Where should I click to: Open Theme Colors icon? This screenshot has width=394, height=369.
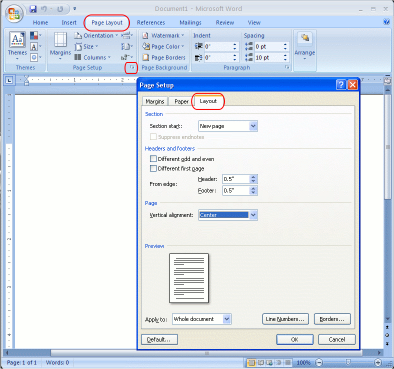36,35
